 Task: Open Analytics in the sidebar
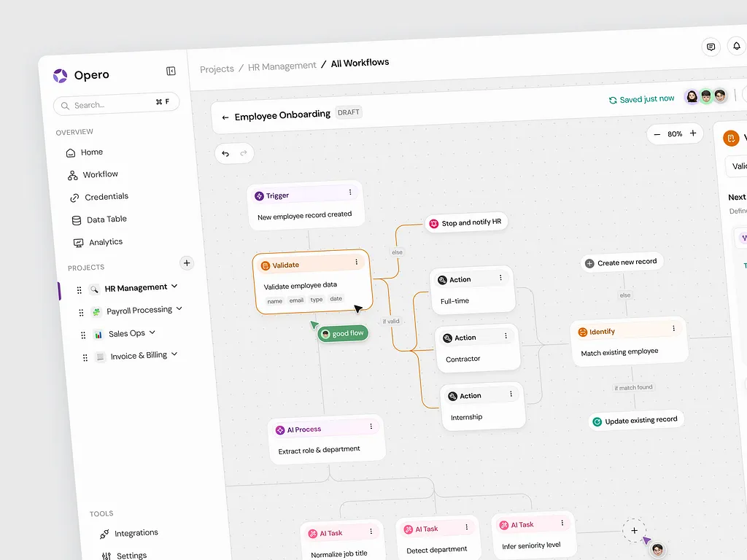click(98, 242)
